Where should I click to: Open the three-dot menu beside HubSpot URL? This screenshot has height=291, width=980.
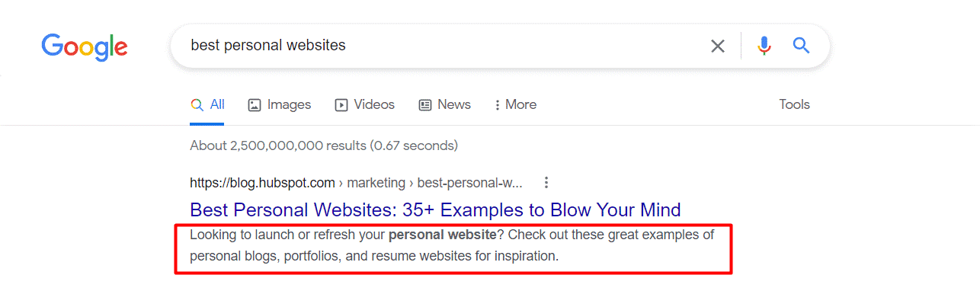point(546,183)
